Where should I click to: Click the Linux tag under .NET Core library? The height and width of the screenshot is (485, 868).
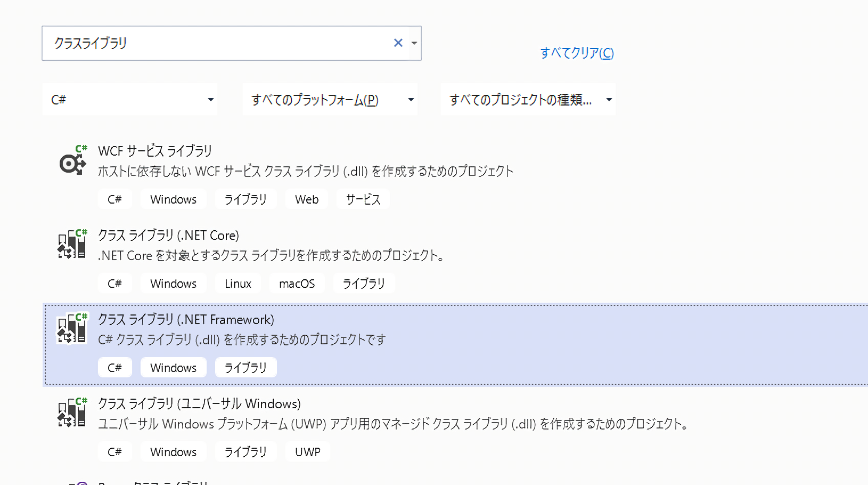pos(238,284)
